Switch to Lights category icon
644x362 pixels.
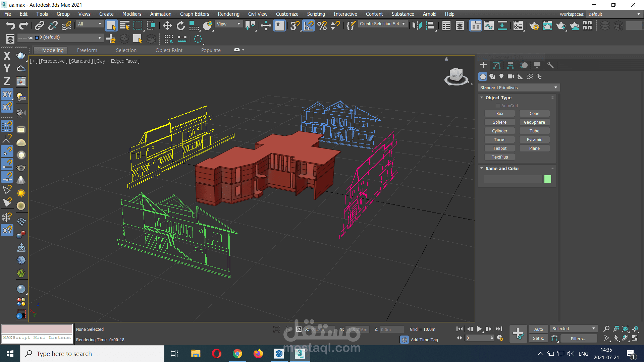(501, 76)
